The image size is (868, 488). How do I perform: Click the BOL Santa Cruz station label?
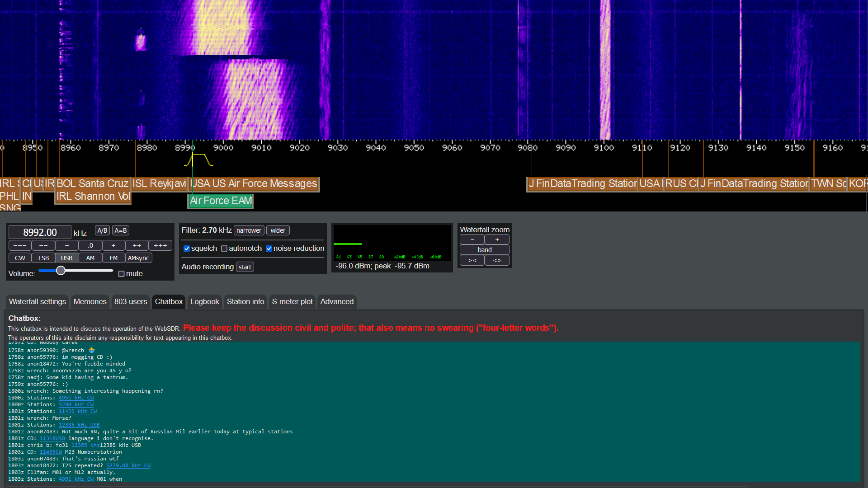93,183
